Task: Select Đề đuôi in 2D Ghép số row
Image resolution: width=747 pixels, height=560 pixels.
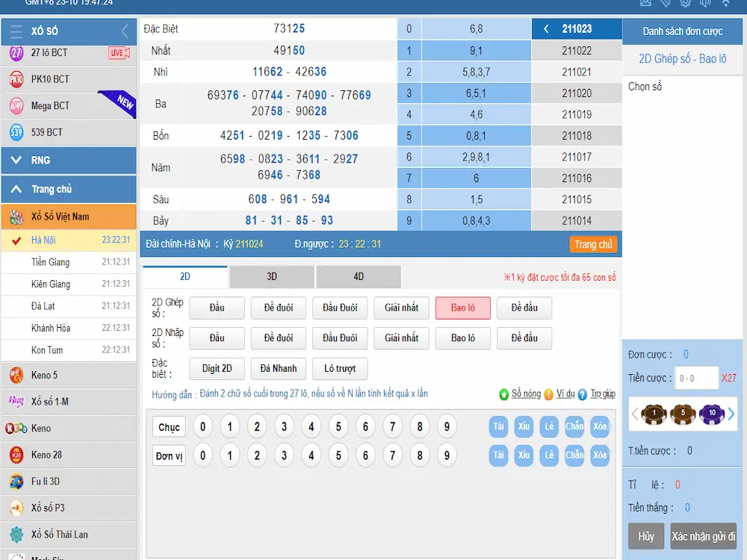Action: tap(278, 308)
